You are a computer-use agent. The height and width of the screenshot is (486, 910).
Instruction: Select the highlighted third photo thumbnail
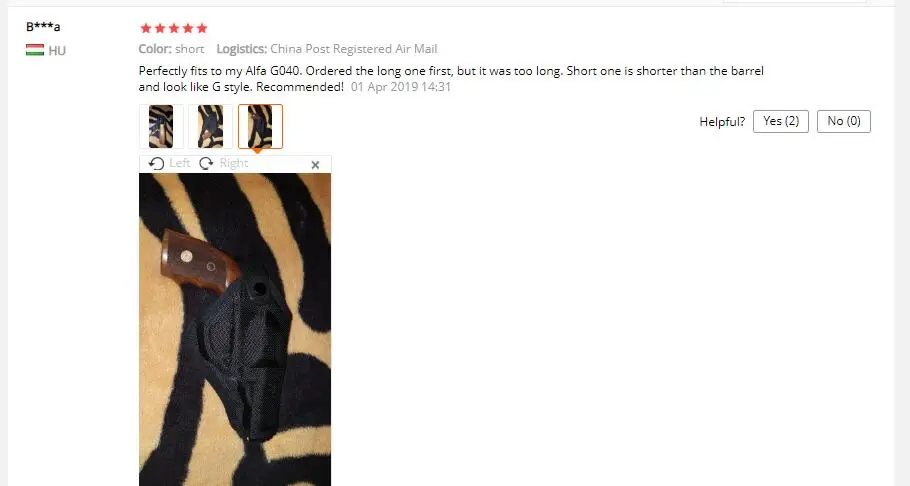pos(260,127)
